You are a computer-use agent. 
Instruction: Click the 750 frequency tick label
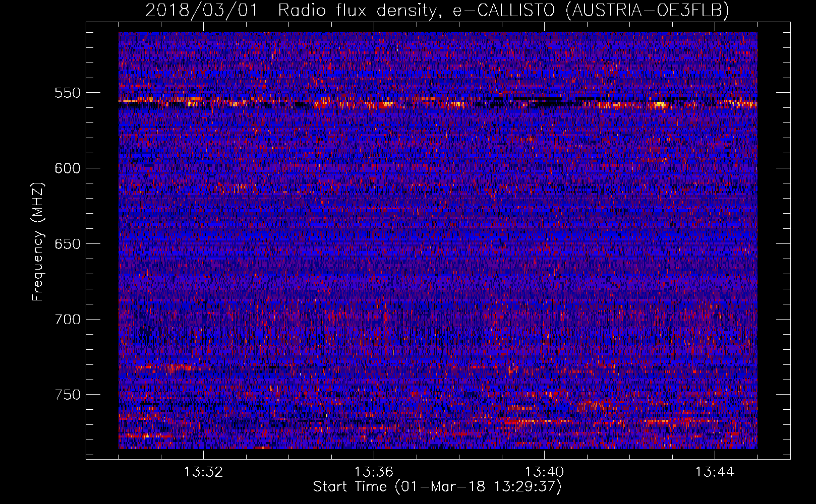pos(68,395)
